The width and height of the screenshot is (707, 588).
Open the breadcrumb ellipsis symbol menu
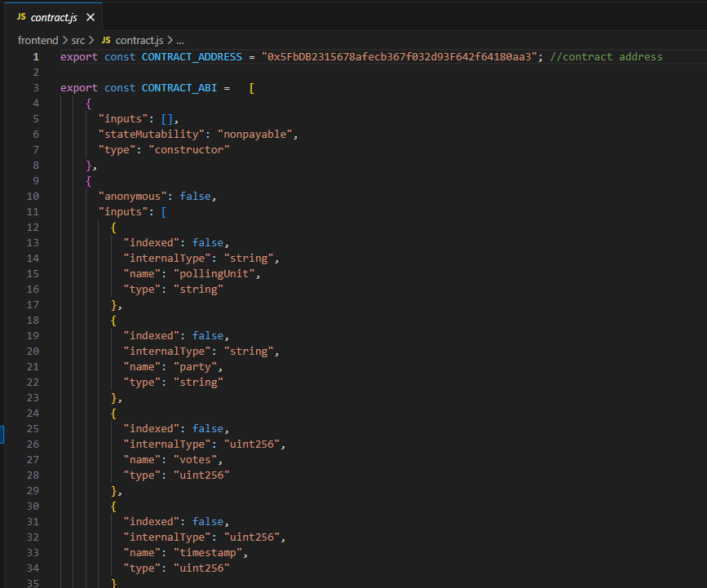pos(180,41)
